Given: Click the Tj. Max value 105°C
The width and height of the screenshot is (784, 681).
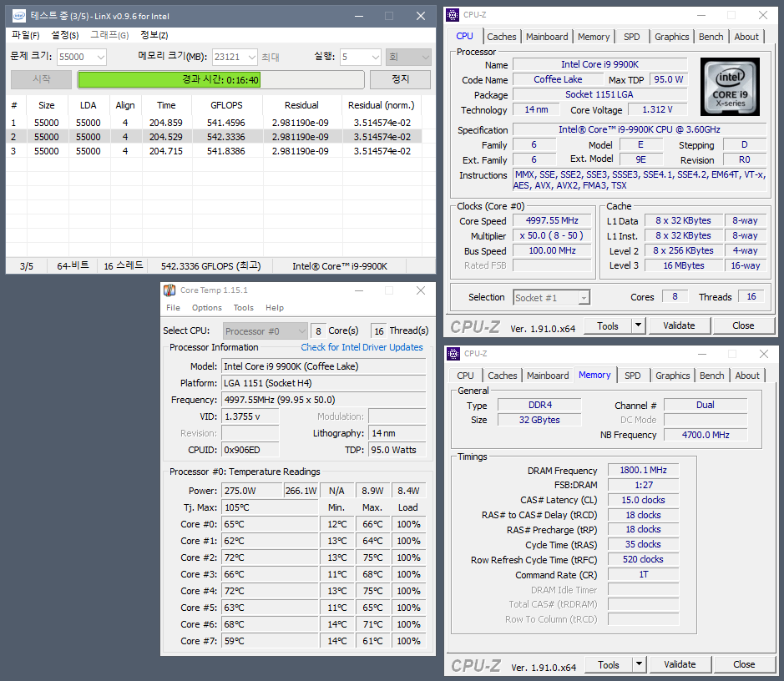Looking at the screenshot, I should (x=270, y=507).
